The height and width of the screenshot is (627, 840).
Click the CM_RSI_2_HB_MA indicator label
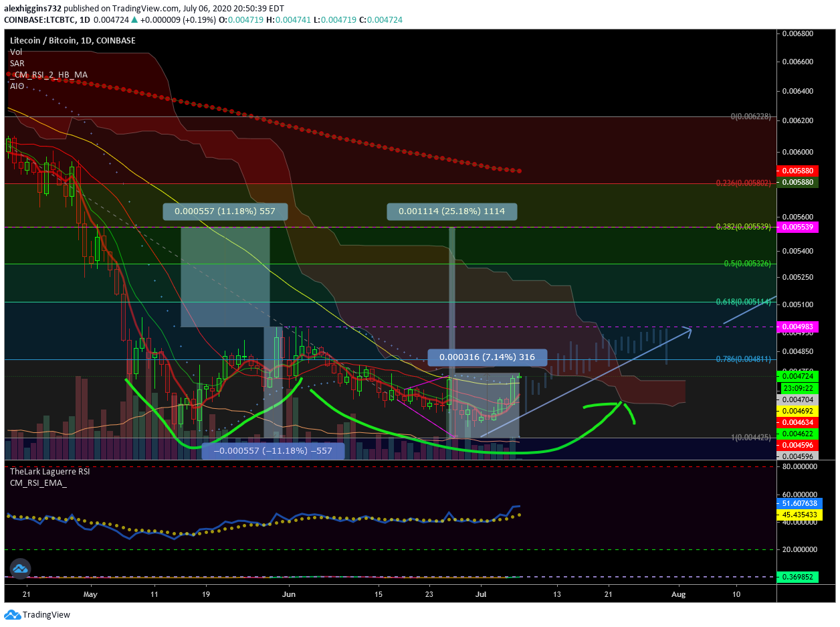[x=47, y=75]
